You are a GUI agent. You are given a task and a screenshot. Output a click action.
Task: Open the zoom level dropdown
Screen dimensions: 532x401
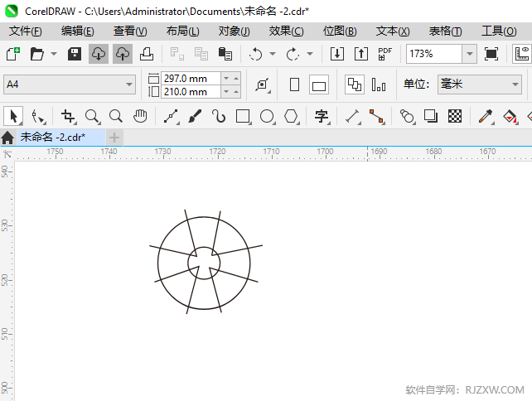pyautogui.click(x=470, y=54)
